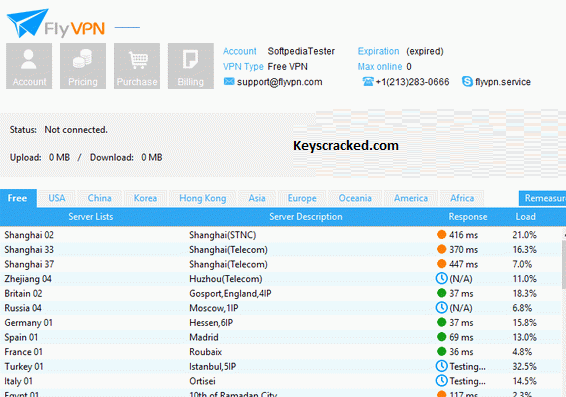Click the Skype icon
The height and width of the screenshot is (397, 566).
pos(467,82)
